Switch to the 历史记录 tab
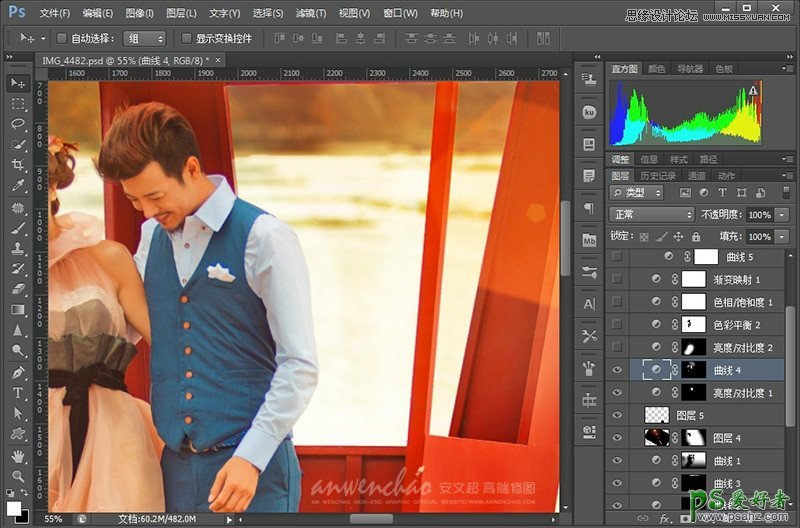 tap(659, 176)
